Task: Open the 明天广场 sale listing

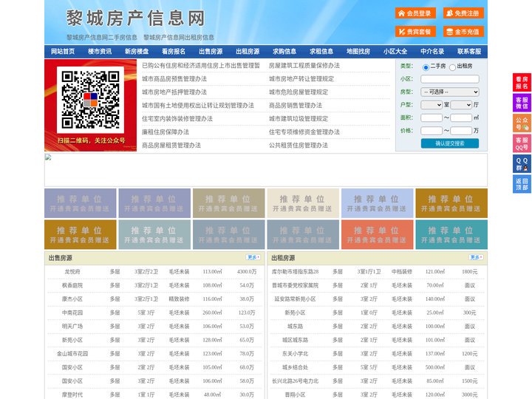Action: pyautogui.click(x=72, y=327)
